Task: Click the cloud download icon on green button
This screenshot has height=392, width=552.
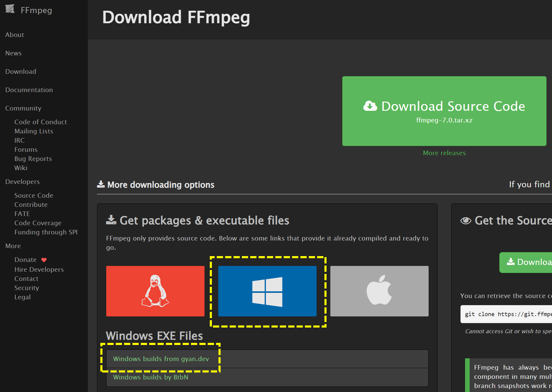Action: coord(370,106)
